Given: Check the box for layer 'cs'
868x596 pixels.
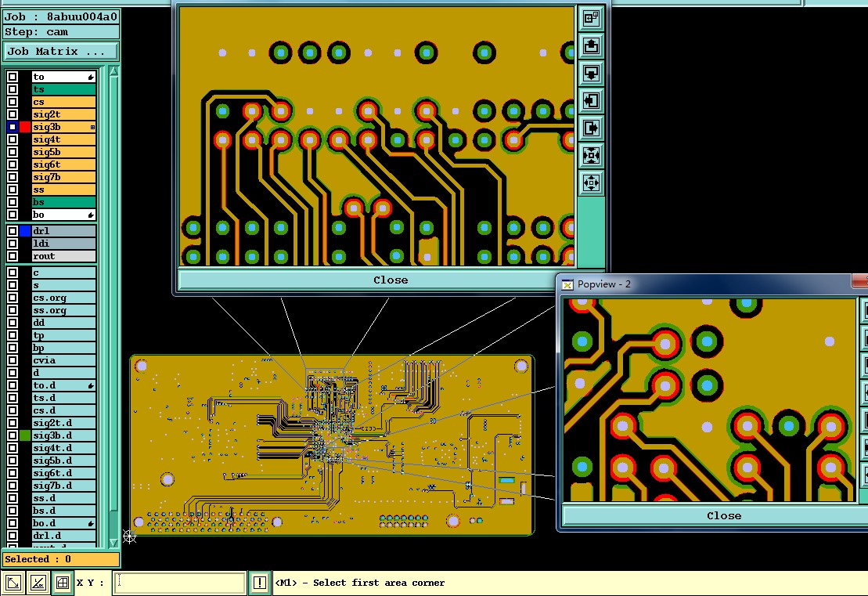Looking at the screenshot, I should 13,102.
